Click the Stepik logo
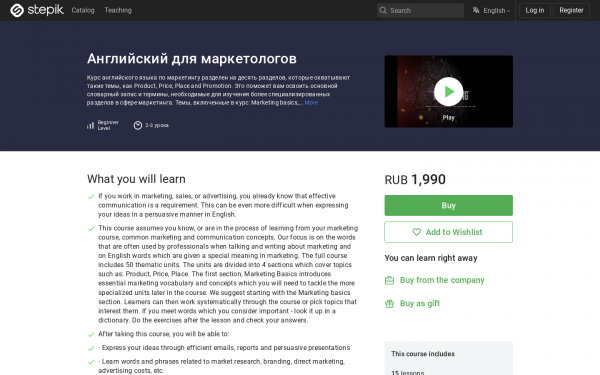Screen dimensions: 600x375 pos(37,10)
